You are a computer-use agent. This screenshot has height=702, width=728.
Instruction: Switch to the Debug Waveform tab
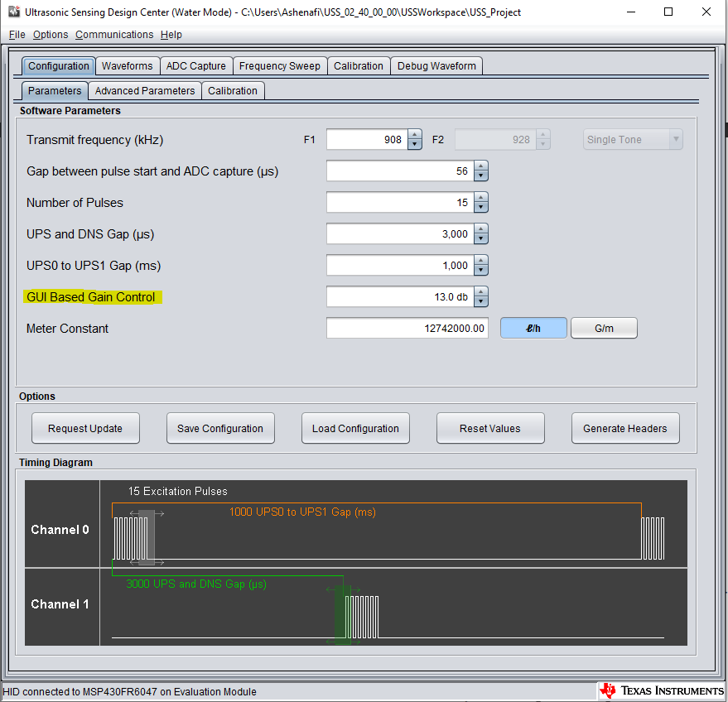coord(436,66)
